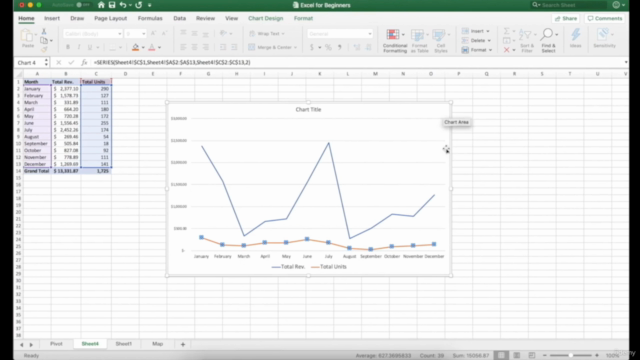Switch to the Formulas tab
640x360 pixels.
[x=150, y=18]
